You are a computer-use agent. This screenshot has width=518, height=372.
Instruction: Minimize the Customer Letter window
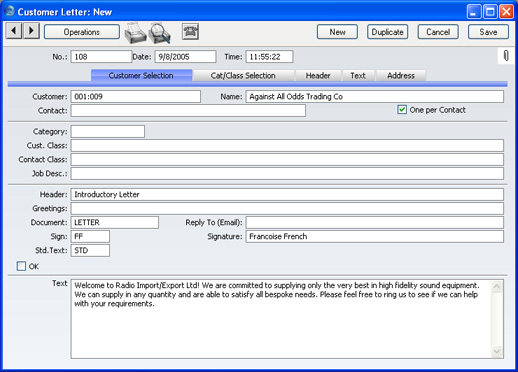[474, 12]
